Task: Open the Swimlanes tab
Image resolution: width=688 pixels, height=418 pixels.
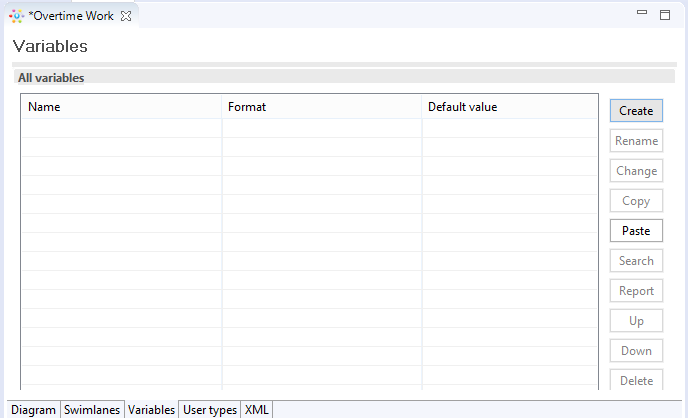Action: pos(92,410)
